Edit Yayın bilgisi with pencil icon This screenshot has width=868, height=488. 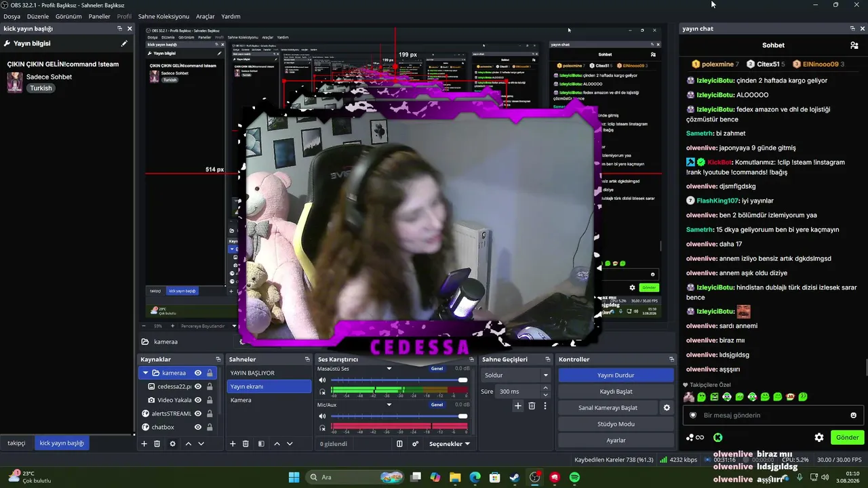click(124, 43)
